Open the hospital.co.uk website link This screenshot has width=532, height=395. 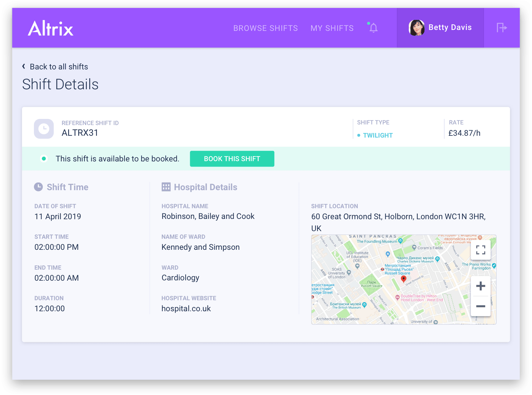[186, 308]
